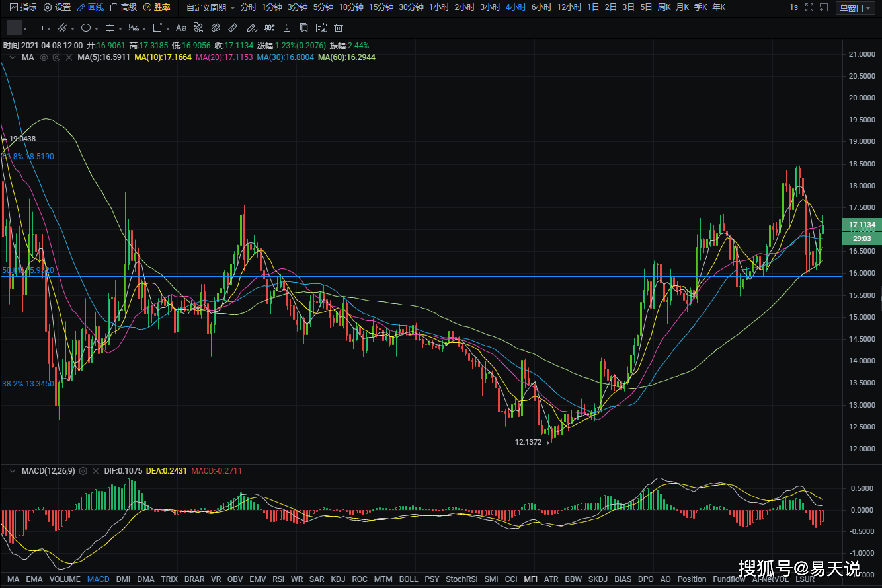This screenshot has width=882, height=588.
Task: Select the horizontal line segment tool
Action: click(38, 28)
